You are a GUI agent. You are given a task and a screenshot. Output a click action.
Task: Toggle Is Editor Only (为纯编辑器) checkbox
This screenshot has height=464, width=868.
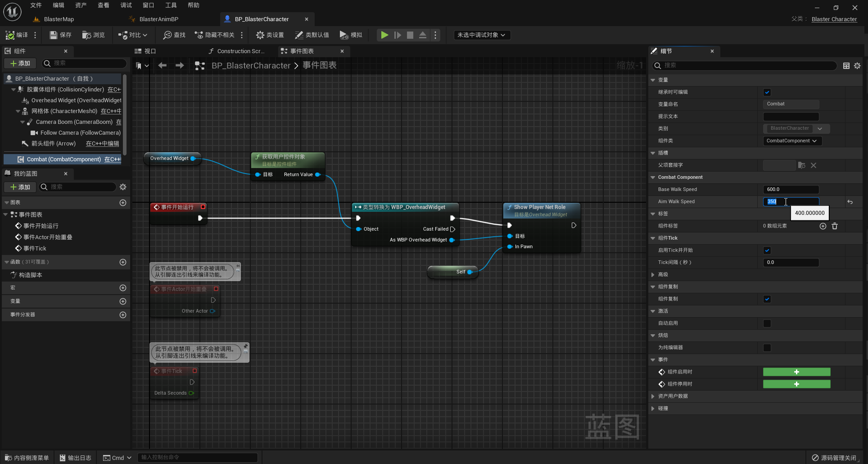pos(767,348)
